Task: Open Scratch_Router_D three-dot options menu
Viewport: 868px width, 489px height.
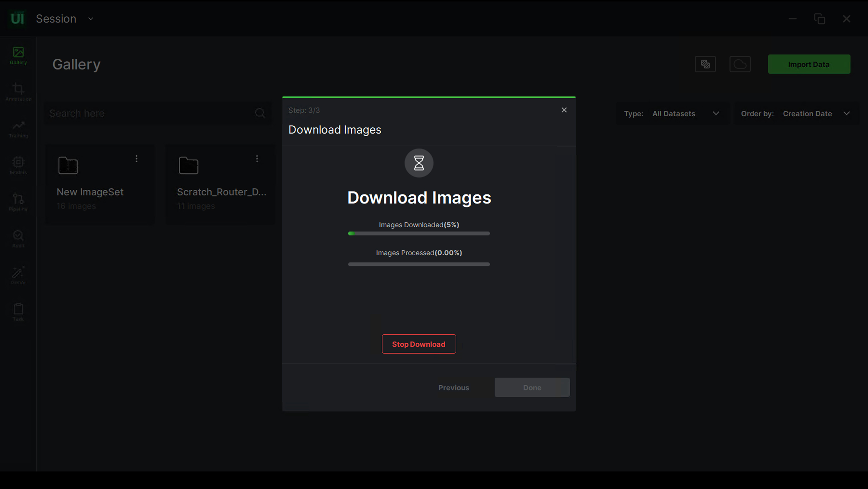Action: coord(257,159)
